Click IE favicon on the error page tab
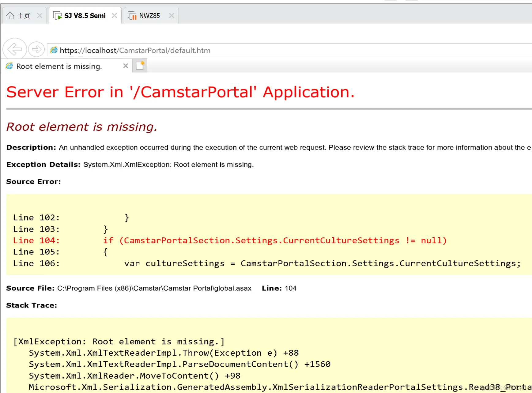532x393 pixels. (x=9, y=66)
